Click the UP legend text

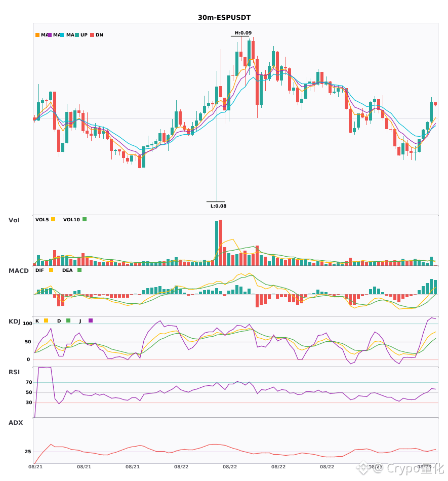click(x=84, y=35)
